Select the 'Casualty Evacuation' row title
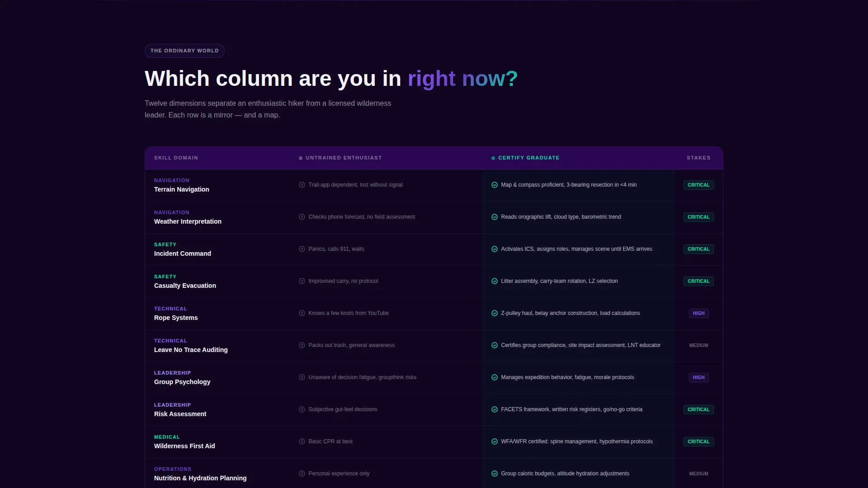Image resolution: width=868 pixels, height=488 pixels. 185,286
